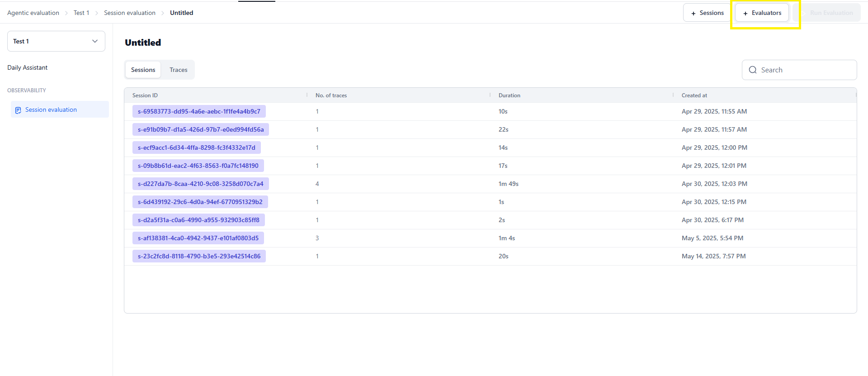This screenshot has width=868, height=376.
Task: Open session s-69583773-dd95-4a6e-aebc-1f1fe4a4b9c7
Action: coord(199,111)
